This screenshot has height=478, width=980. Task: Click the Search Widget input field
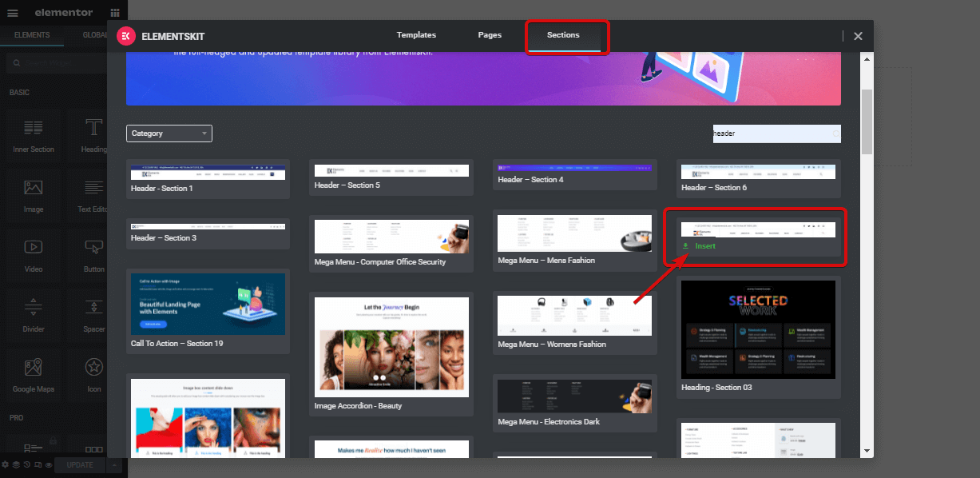click(56, 63)
